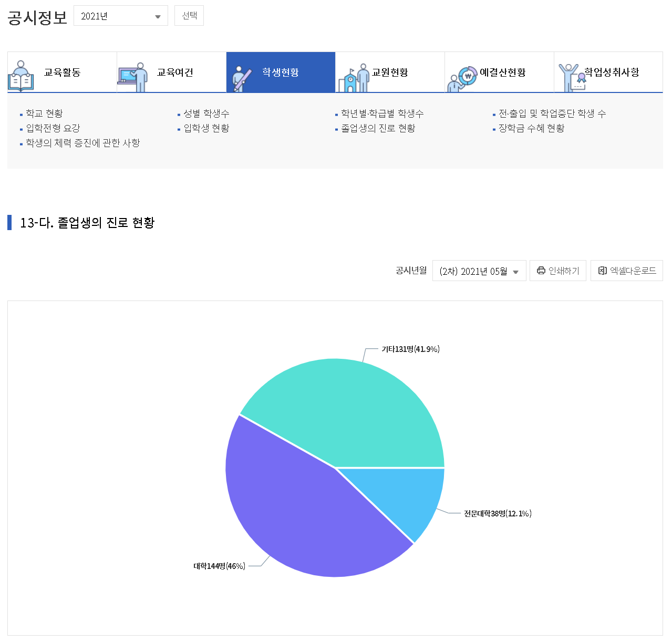Click the 엑셀다운로드 button
672x642 pixels.
point(627,271)
